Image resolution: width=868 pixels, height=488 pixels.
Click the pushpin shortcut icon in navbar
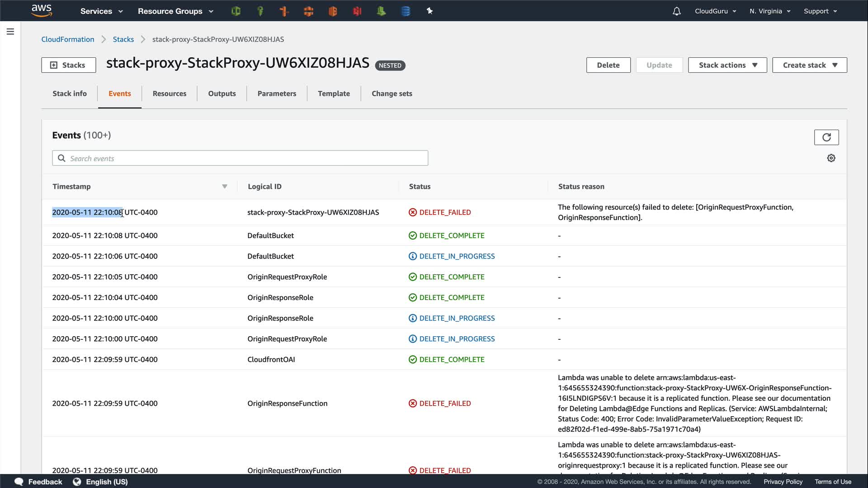click(429, 11)
